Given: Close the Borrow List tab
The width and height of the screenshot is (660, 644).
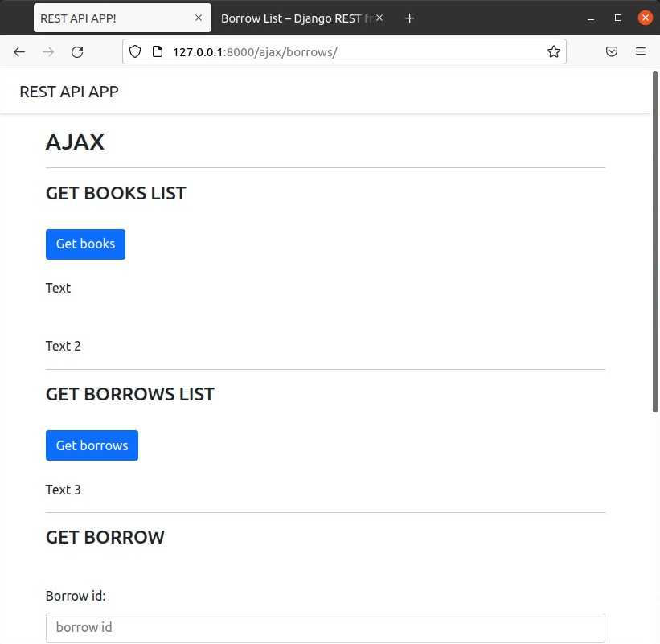Looking at the screenshot, I should point(379,18).
